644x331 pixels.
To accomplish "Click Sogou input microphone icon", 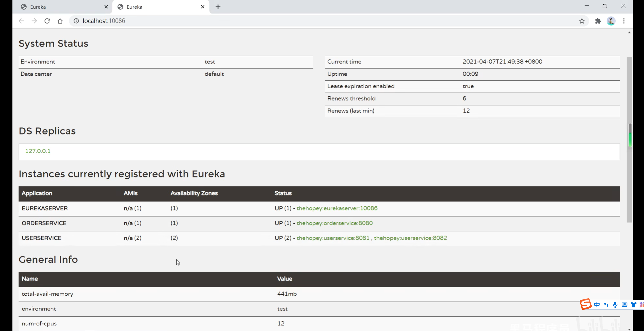I will click(x=615, y=305).
